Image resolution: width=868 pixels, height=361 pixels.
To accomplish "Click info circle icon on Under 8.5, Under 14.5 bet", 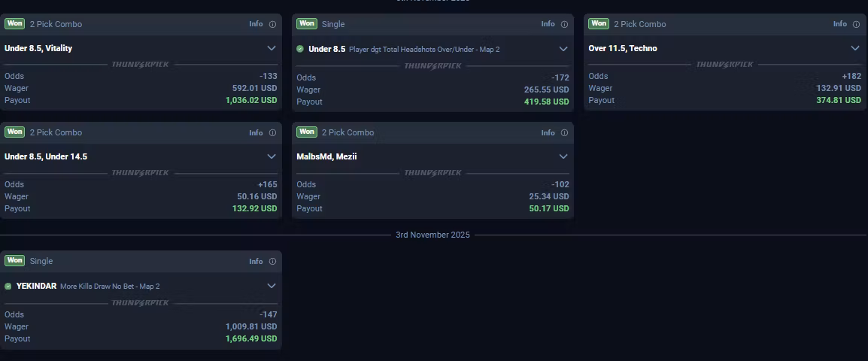I will point(272,132).
